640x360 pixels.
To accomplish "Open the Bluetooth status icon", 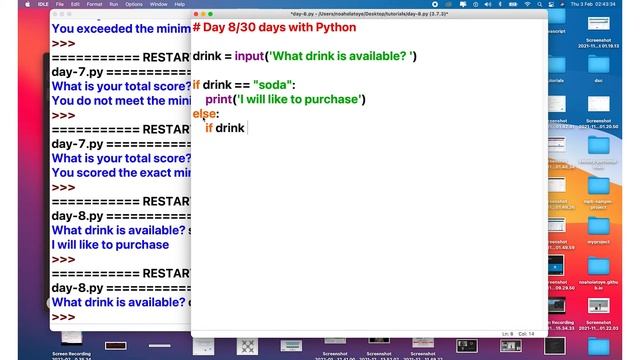I will pos(500,4).
